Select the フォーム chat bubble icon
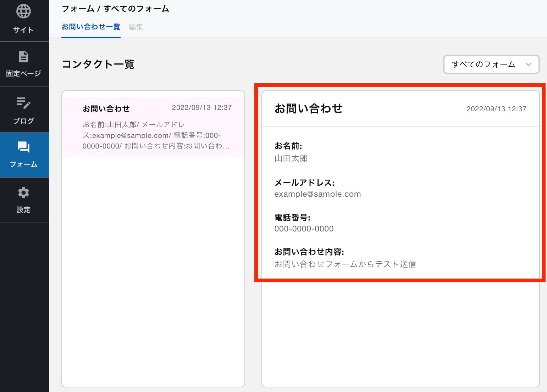Image resolution: width=547 pixels, height=392 pixels. 23,147
